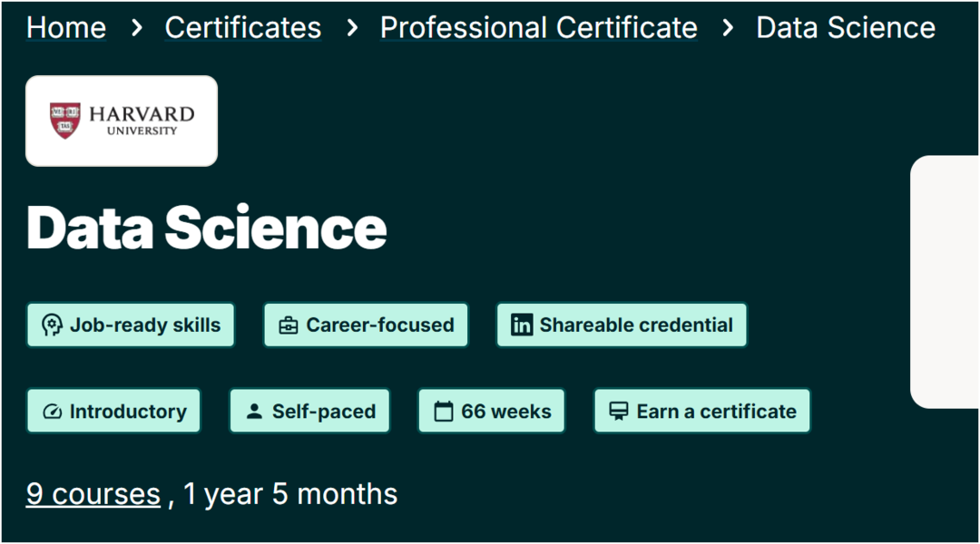The image size is (980, 544).
Task: Click the briefcase icon in Career-focused badge
Action: click(x=289, y=325)
